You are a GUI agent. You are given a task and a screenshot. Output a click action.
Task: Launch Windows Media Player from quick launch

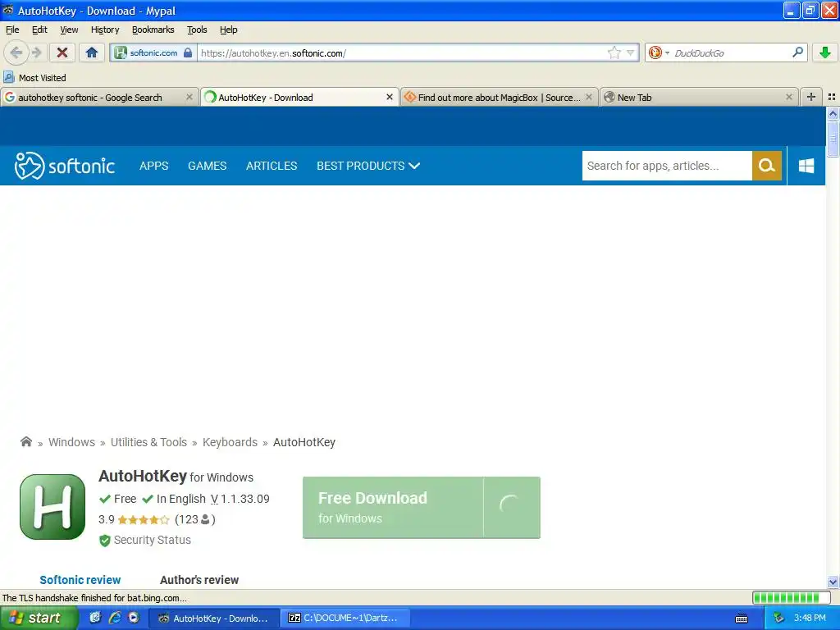click(x=134, y=618)
